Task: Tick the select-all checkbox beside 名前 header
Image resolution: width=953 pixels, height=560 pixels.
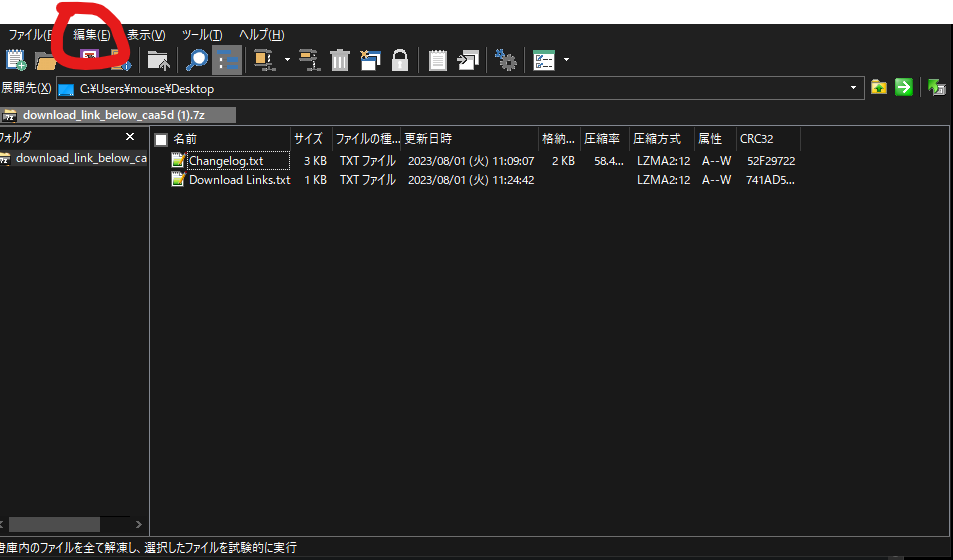Action: [161, 139]
